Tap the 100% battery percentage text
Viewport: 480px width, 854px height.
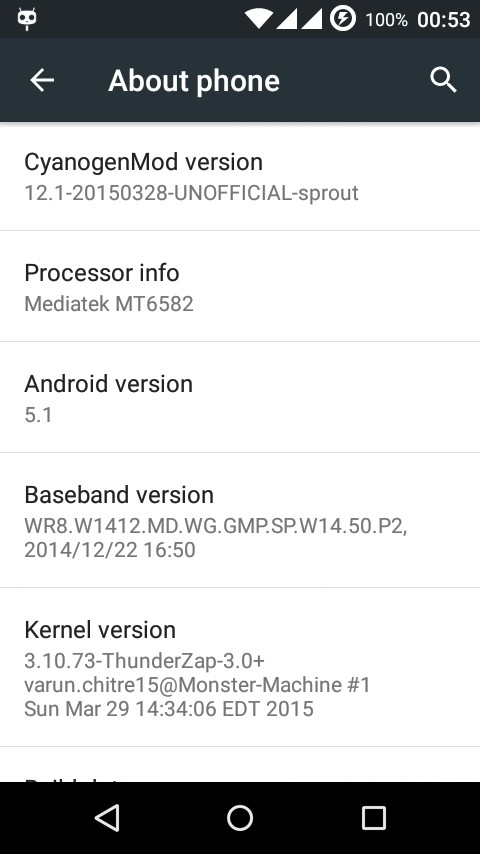[386, 20]
